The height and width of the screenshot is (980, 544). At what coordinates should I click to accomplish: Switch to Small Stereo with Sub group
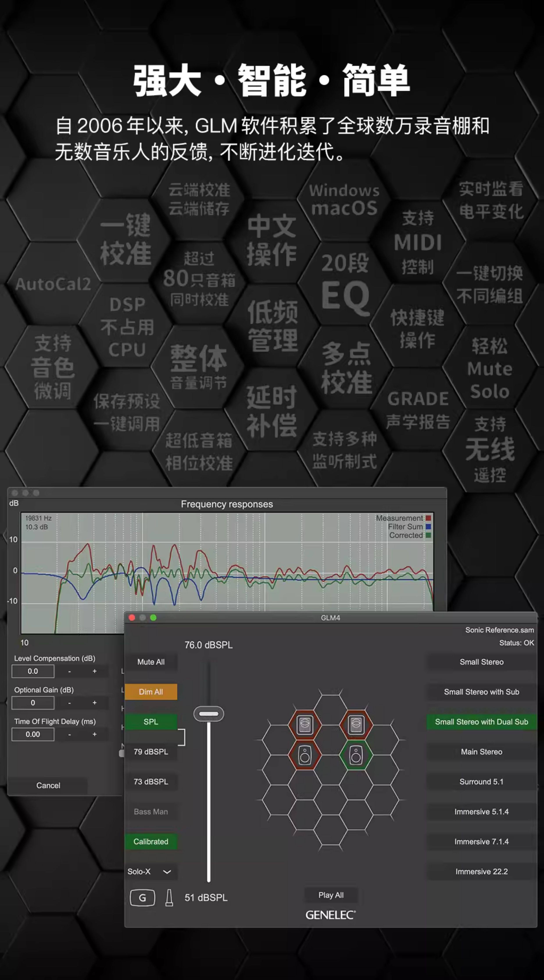[482, 692]
